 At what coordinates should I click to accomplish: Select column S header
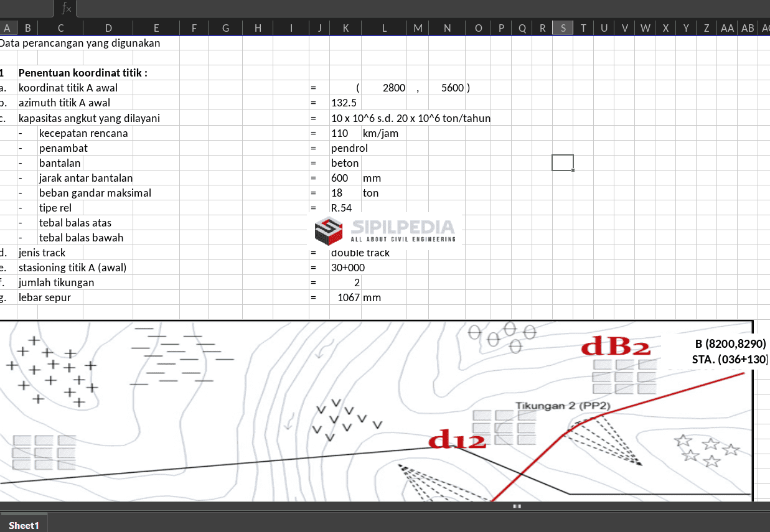(563, 28)
